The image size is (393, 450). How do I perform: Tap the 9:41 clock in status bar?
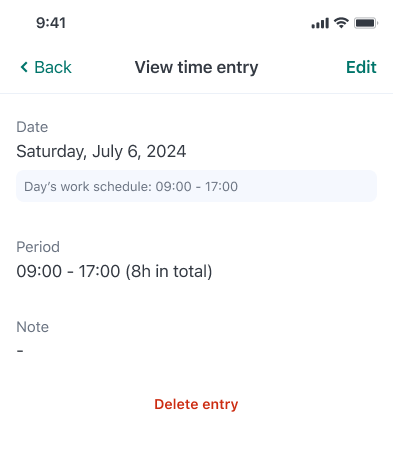point(51,23)
